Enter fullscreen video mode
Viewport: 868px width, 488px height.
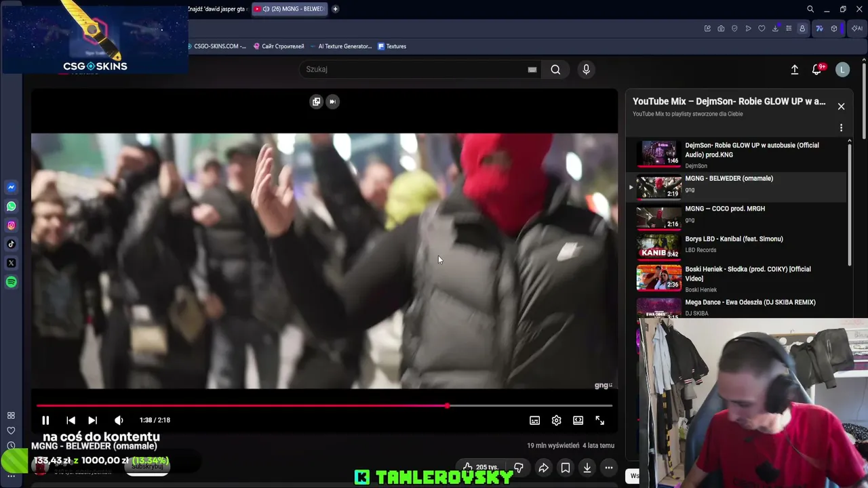600,420
